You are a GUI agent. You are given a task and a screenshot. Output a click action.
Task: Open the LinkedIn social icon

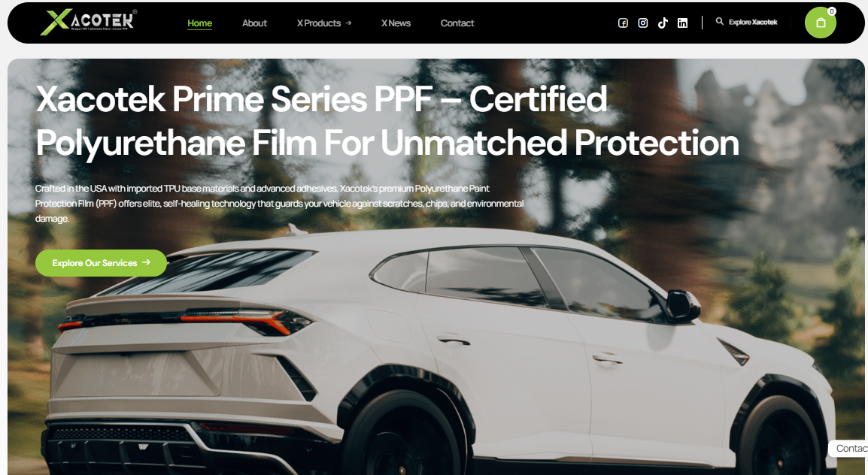[682, 23]
